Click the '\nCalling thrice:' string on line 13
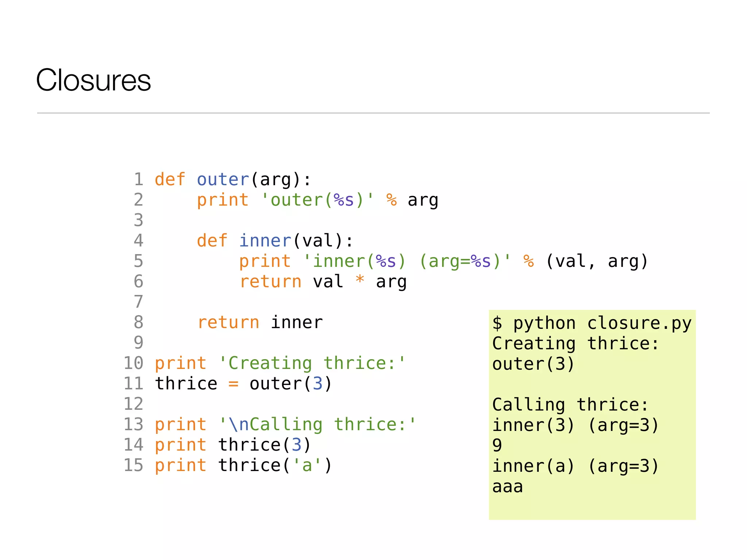Screen dimensions: 747x560 317,425
